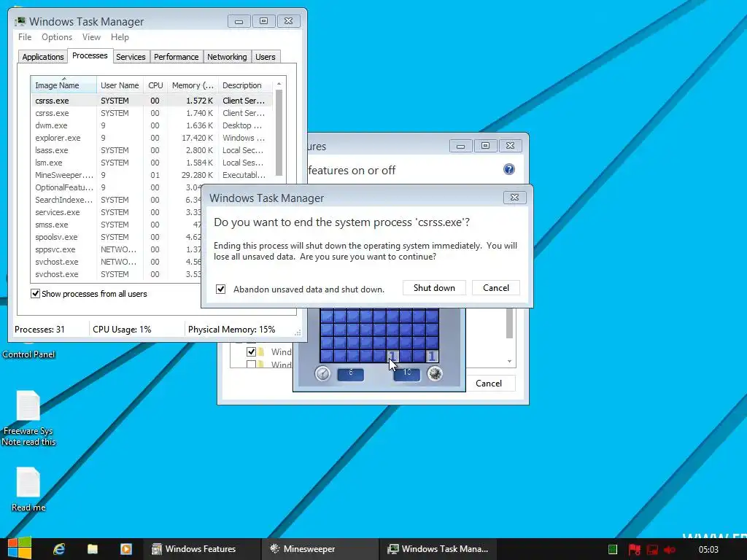Select Read me desktop file
Image resolution: width=747 pixels, height=560 pixels.
point(28,489)
